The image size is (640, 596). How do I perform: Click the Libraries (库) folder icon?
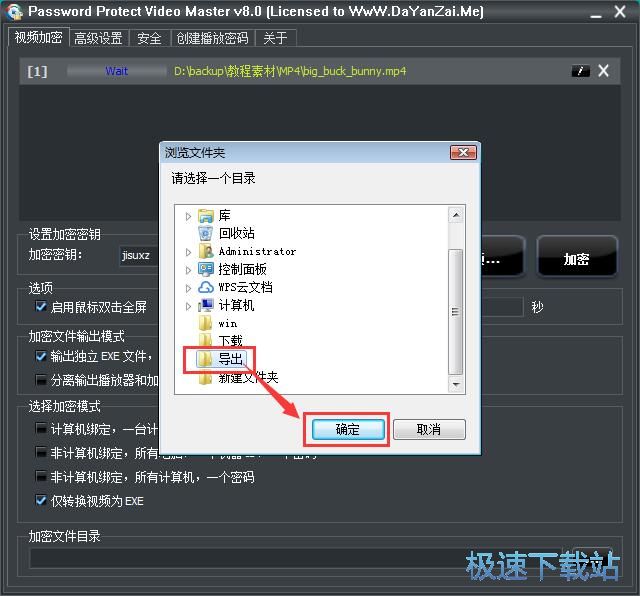click(x=206, y=216)
